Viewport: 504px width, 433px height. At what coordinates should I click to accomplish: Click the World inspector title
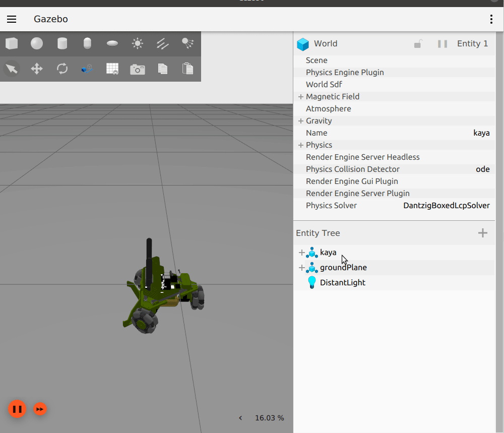point(326,44)
